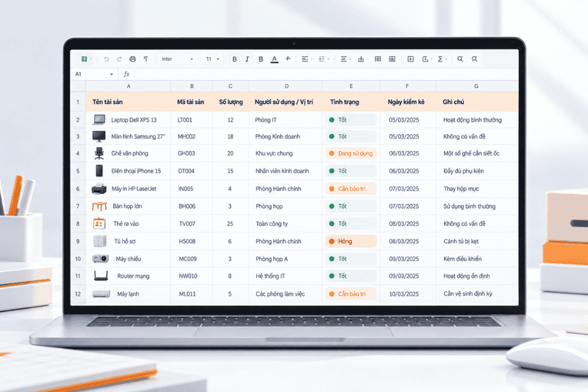Select row 12 header number
The image size is (588, 392).
pos(78,294)
